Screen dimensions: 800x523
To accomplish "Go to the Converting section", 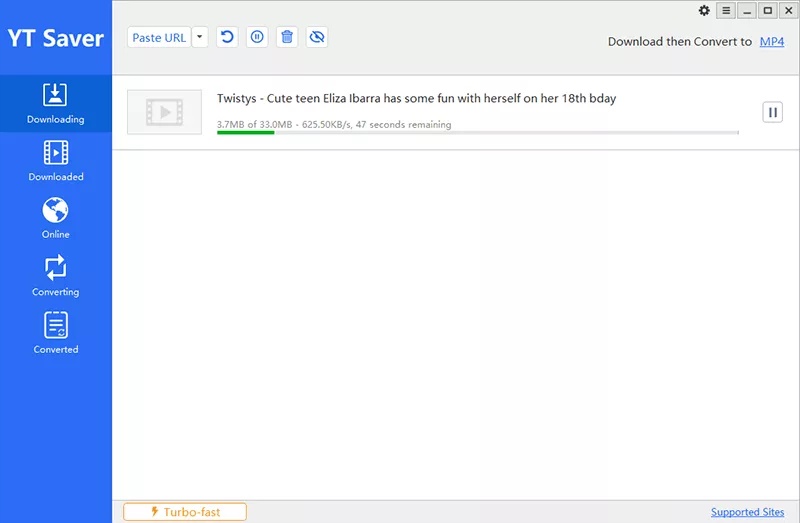I will pos(56,276).
